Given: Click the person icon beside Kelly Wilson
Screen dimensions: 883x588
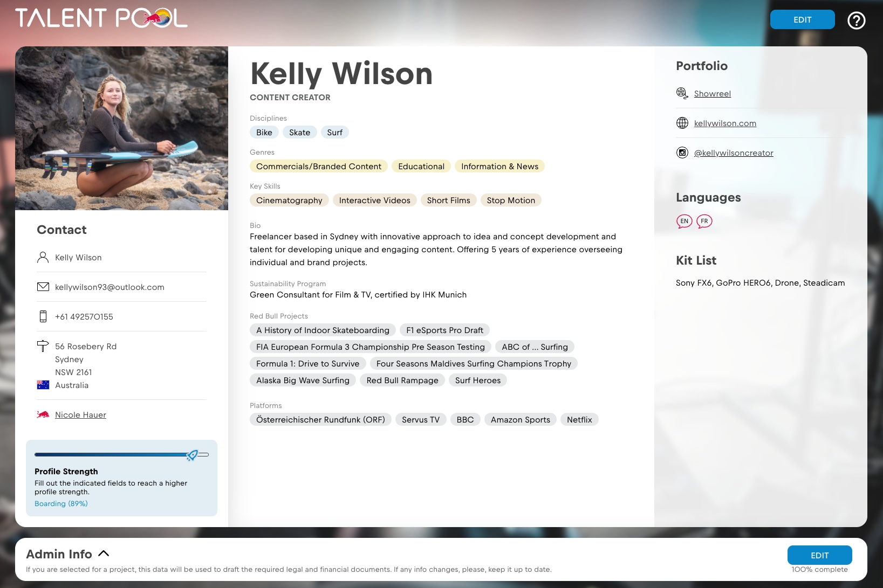Looking at the screenshot, I should coord(43,257).
